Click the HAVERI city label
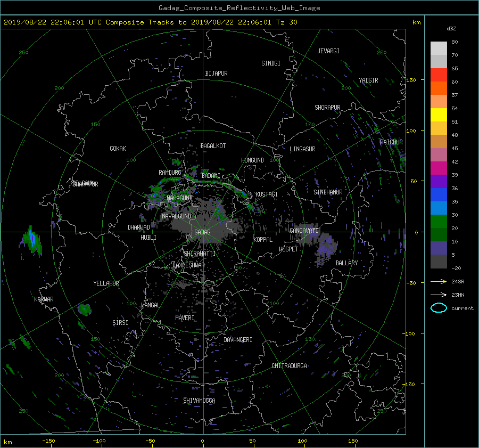The image size is (479, 448). [x=185, y=318]
